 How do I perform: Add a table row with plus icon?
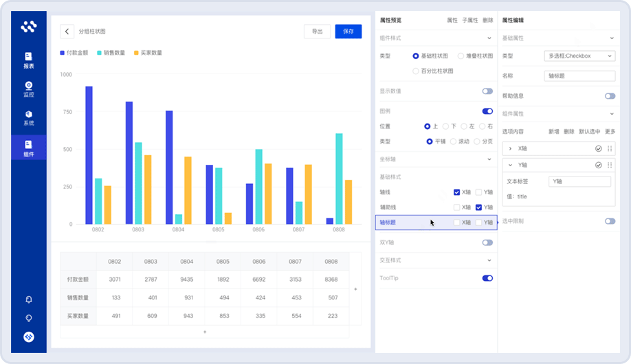tap(205, 332)
